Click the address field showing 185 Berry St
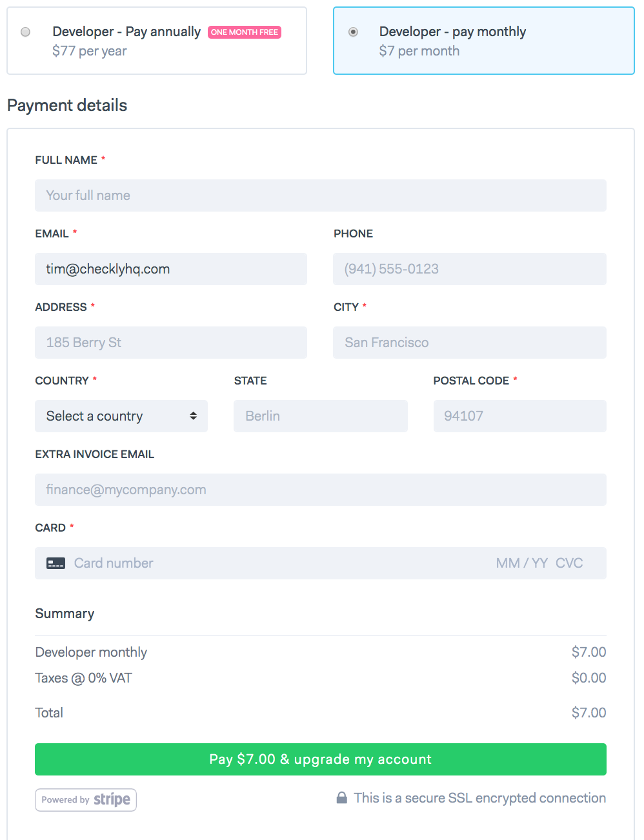 170,343
